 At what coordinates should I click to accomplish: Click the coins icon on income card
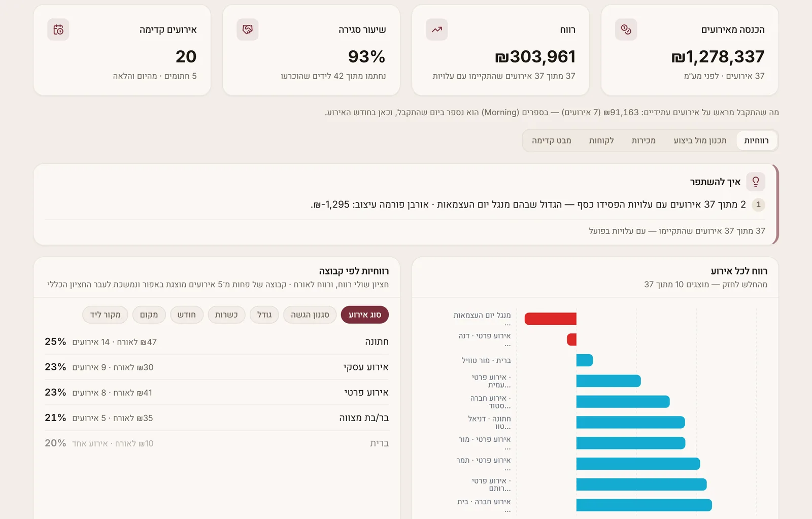coord(626,30)
